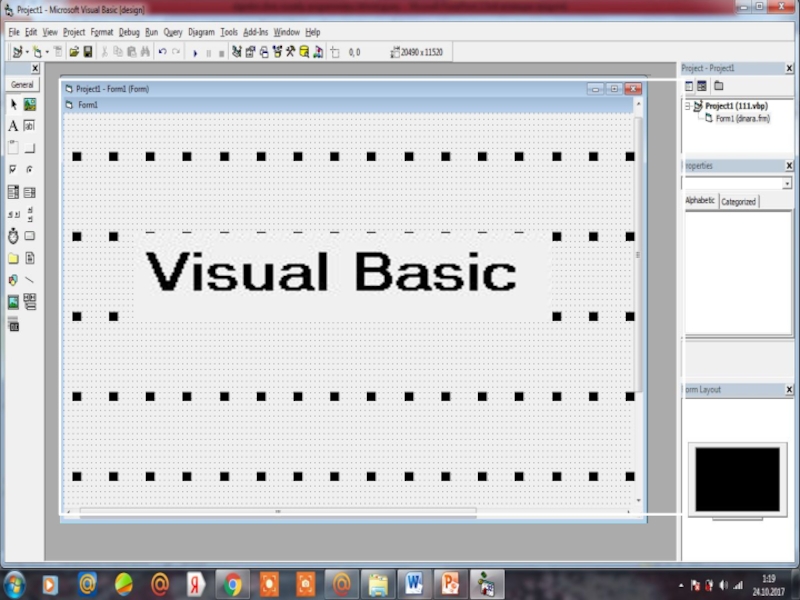Open the Format menu
Viewport: 800px width, 600px height.
(x=102, y=32)
